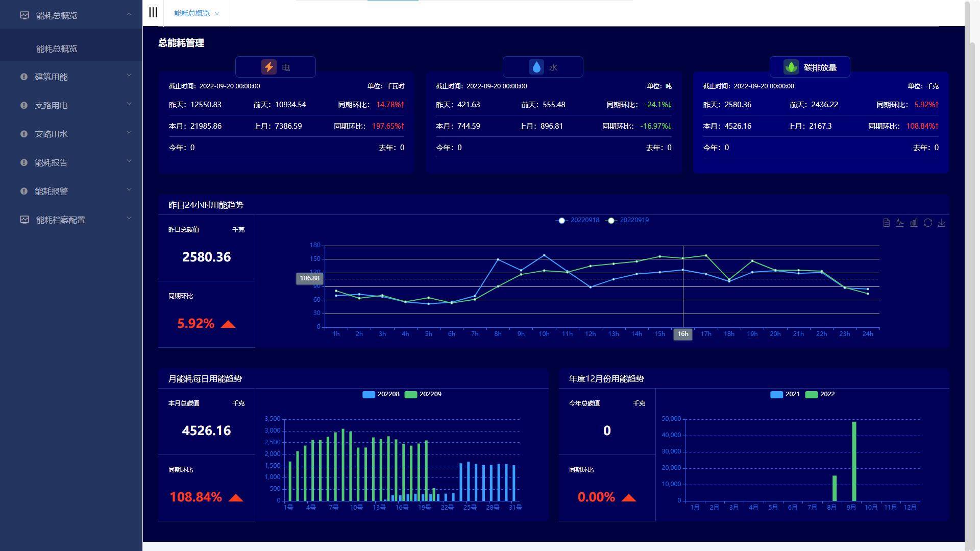Toggle the 20220919 series in the legend

click(627, 220)
